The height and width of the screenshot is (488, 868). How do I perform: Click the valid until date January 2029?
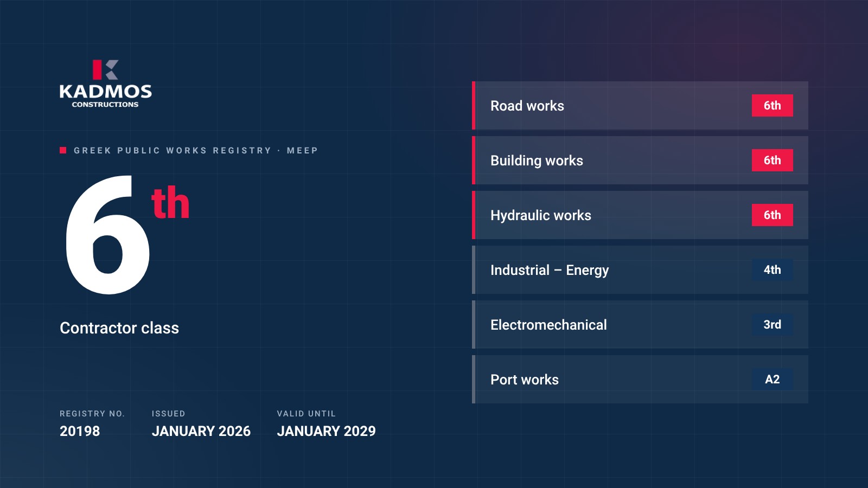[327, 431]
